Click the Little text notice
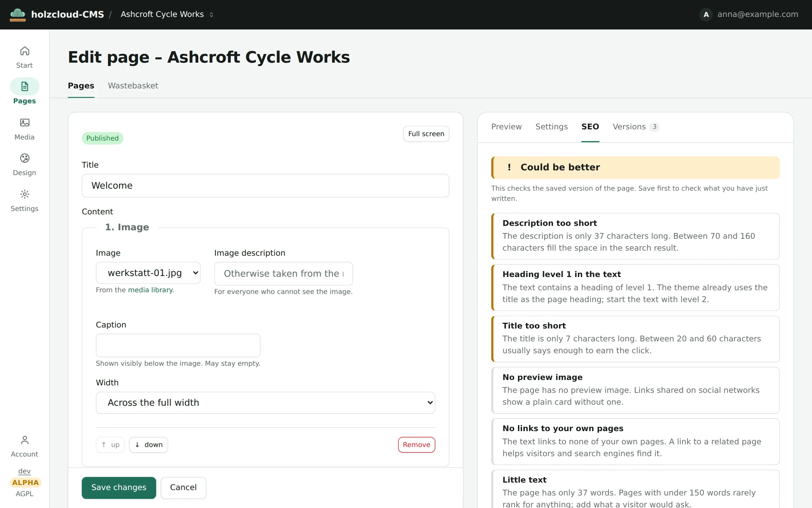The width and height of the screenshot is (812, 508). pyautogui.click(x=635, y=489)
